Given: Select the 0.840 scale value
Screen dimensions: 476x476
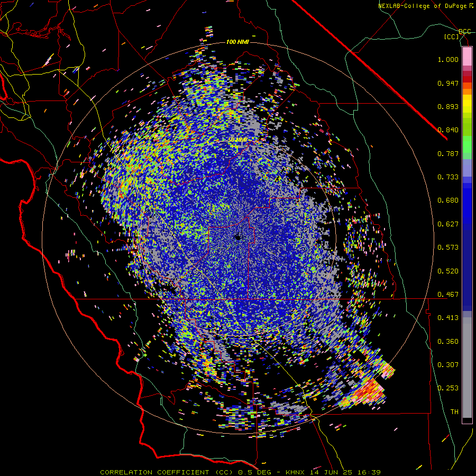Looking at the screenshot, I should click(x=448, y=130).
